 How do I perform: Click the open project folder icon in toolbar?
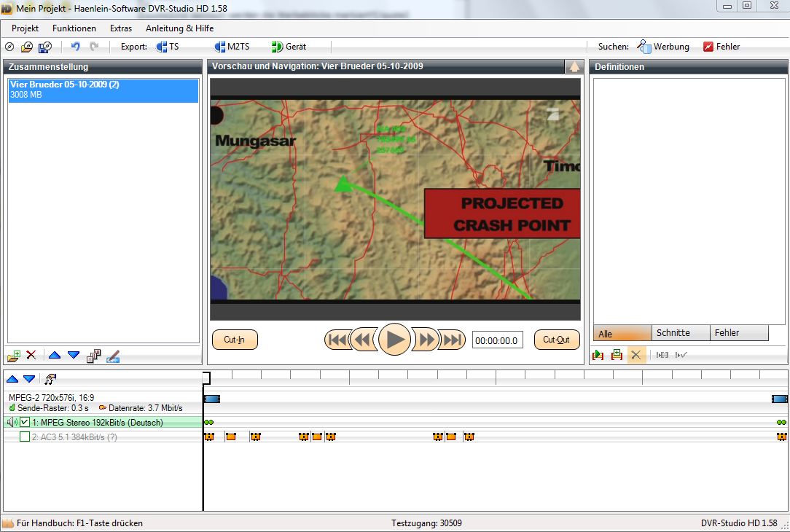[26, 47]
